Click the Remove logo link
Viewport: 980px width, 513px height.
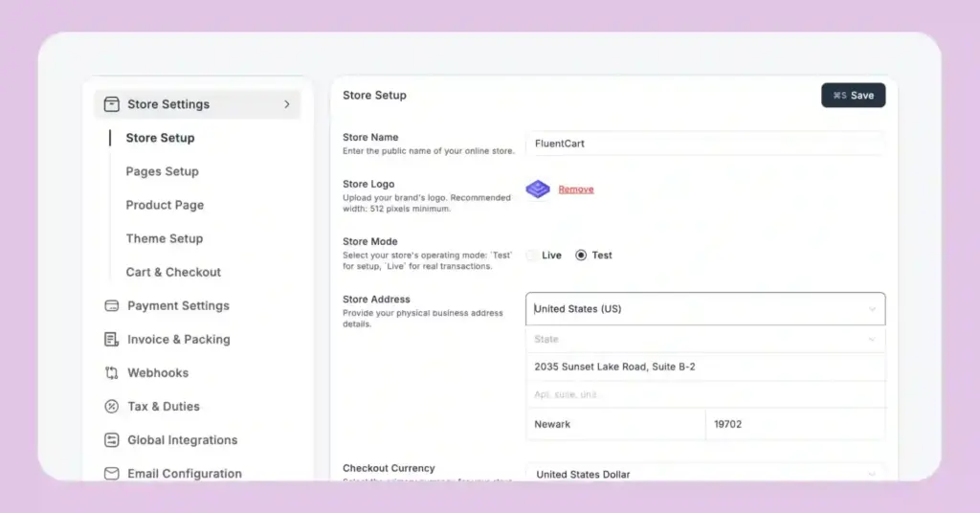coord(576,190)
